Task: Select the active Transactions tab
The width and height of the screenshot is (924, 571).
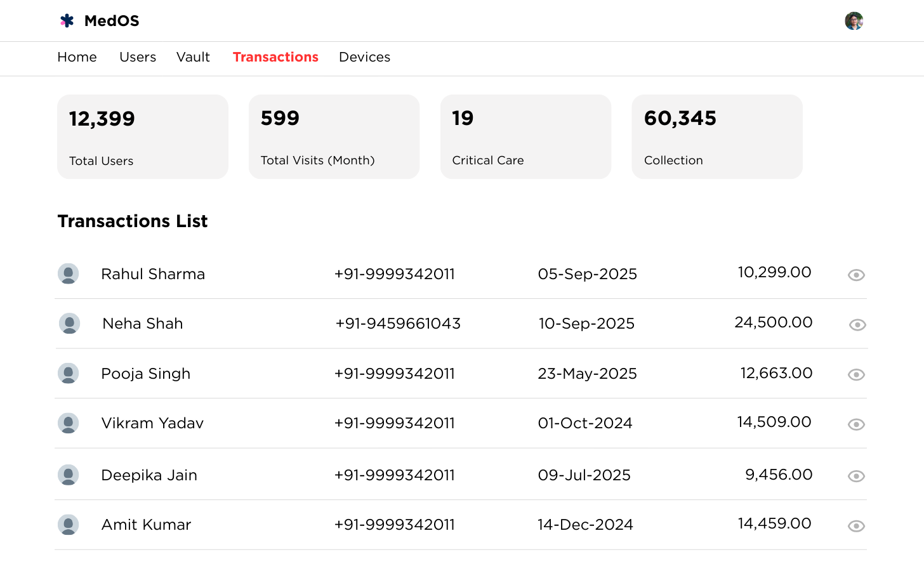Action: tap(275, 57)
